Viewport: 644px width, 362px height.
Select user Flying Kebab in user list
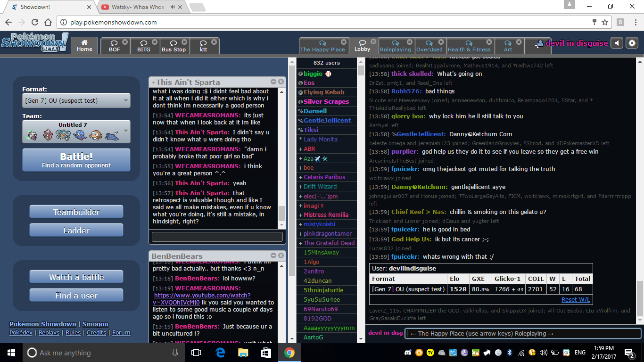pyautogui.click(x=327, y=92)
